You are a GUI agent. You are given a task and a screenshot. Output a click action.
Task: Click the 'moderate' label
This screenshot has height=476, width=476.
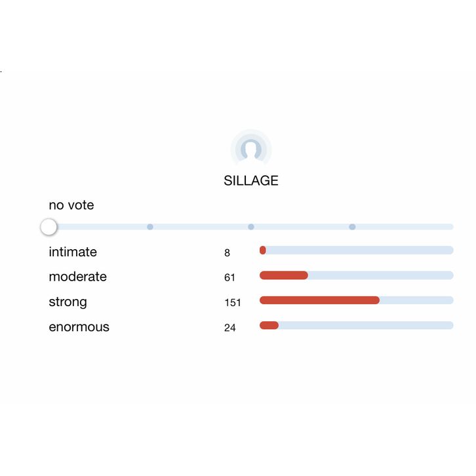click(77, 277)
